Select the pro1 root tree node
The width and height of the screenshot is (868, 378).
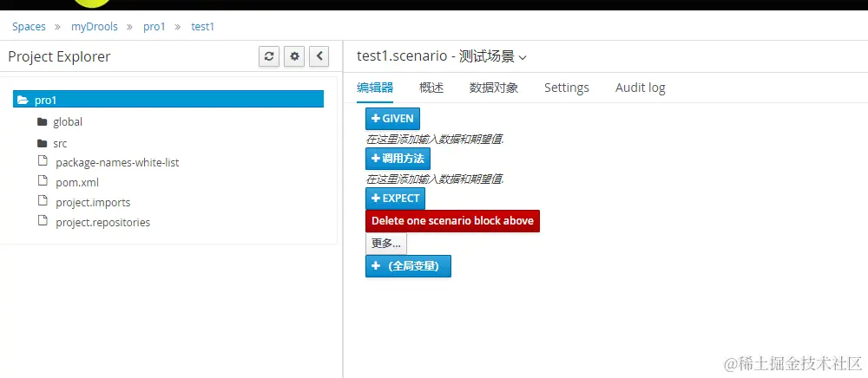click(168, 100)
